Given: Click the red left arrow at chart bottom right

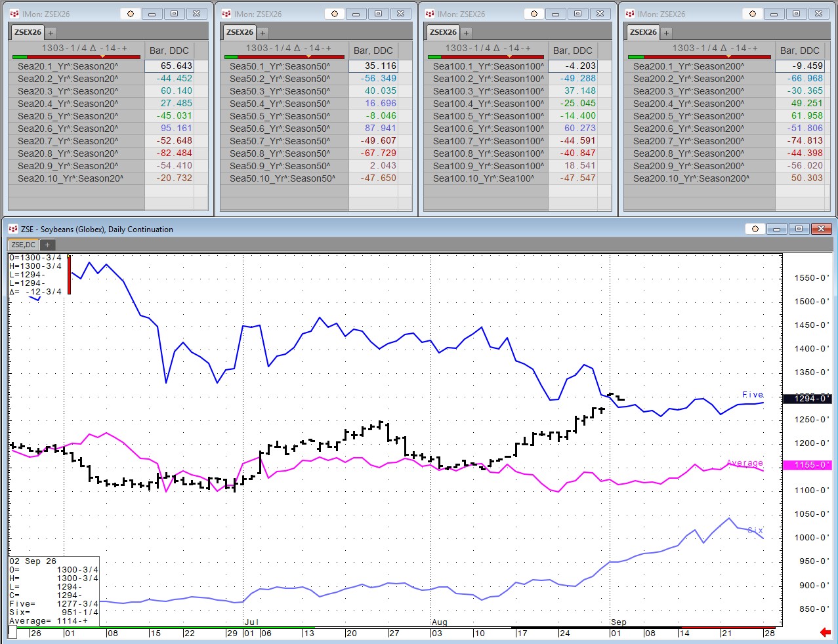Looking at the screenshot, I should point(826,632).
